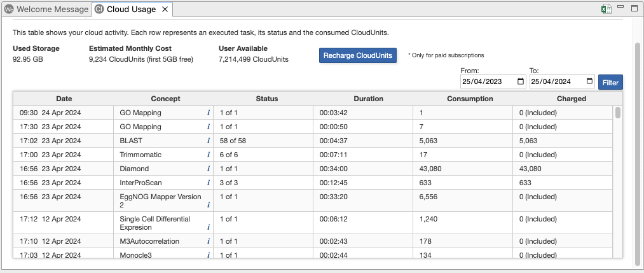Image resolution: width=644 pixels, height=273 pixels.
Task: Click info icon next to Trimmomatic
Action: [208, 155]
